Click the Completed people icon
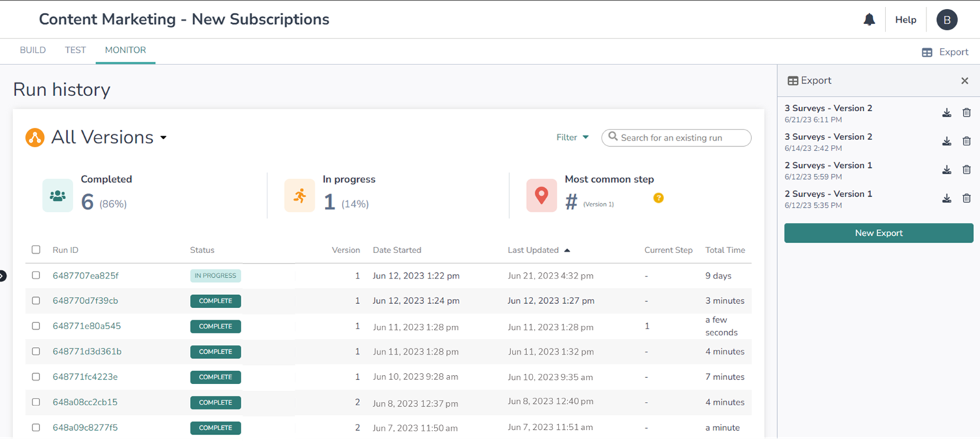The height and width of the screenshot is (441, 980). pyautogui.click(x=58, y=196)
